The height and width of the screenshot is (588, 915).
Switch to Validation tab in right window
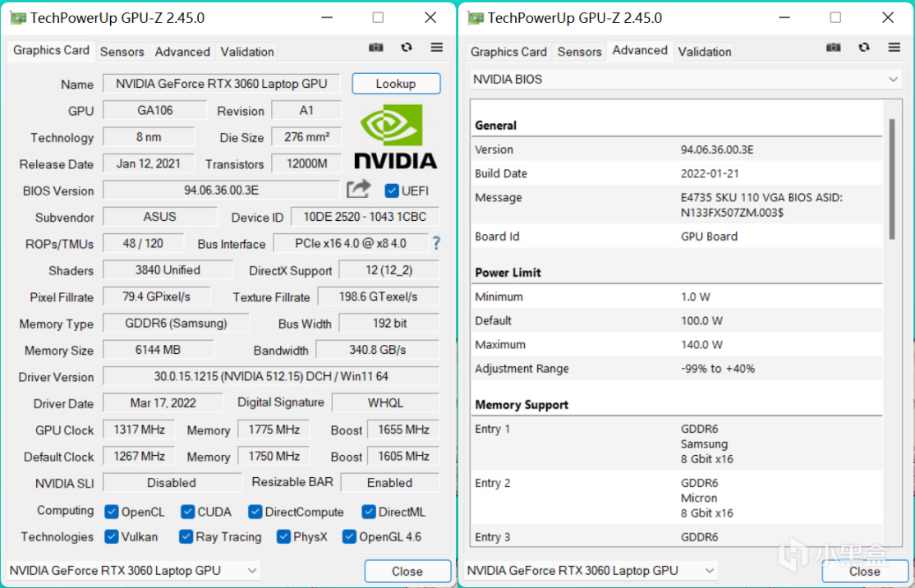705,52
